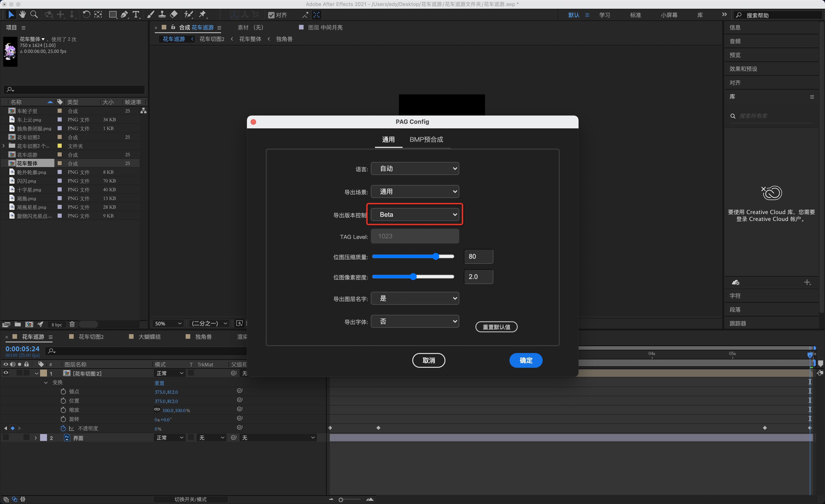Select the Zoom magnifier tool
Image resolution: width=825 pixels, height=504 pixels.
coord(34,14)
